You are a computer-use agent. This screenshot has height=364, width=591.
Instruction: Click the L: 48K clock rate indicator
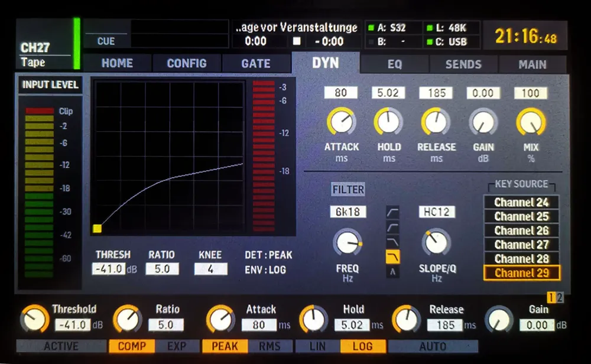(447, 27)
